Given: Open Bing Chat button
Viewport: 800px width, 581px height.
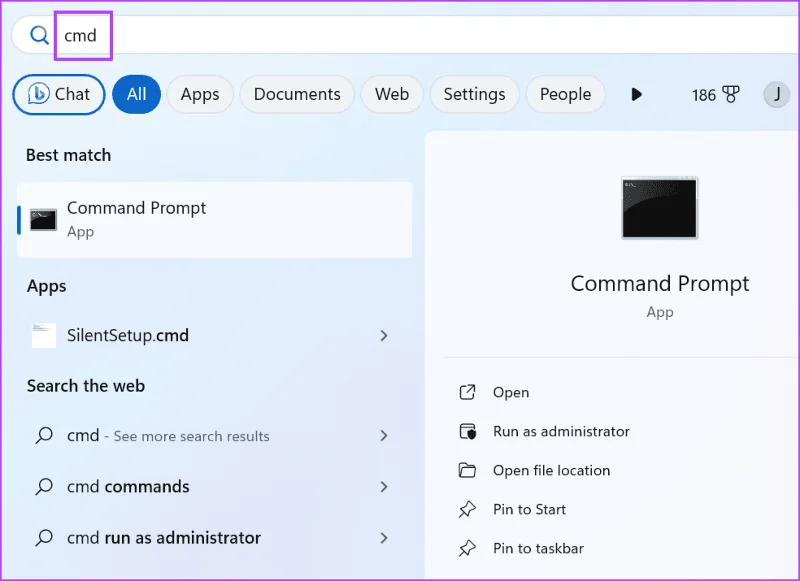Looking at the screenshot, I should [59, 94].
